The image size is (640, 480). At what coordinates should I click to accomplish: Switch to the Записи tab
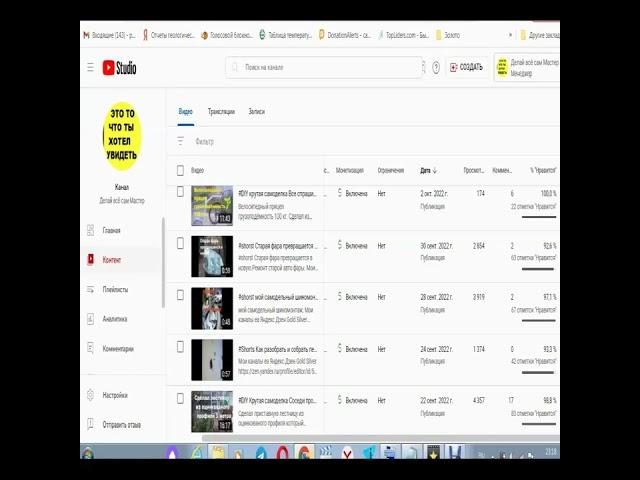(256, 111)
